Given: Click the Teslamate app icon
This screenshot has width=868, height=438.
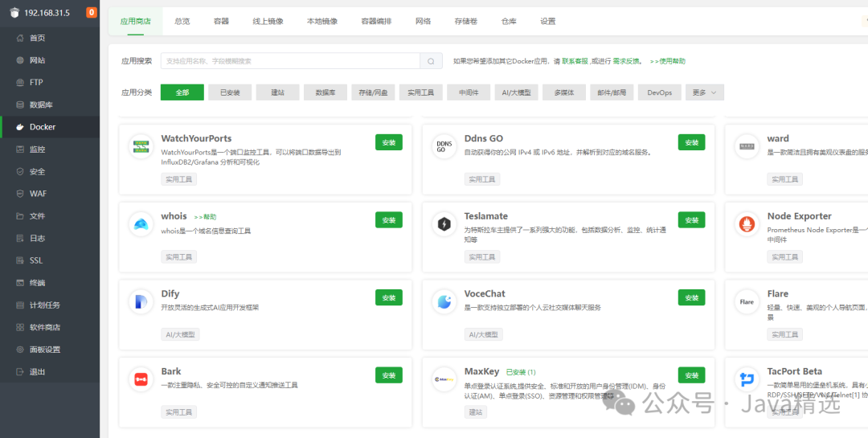Looking at the screenshot, I should click(x=444, y=224).
